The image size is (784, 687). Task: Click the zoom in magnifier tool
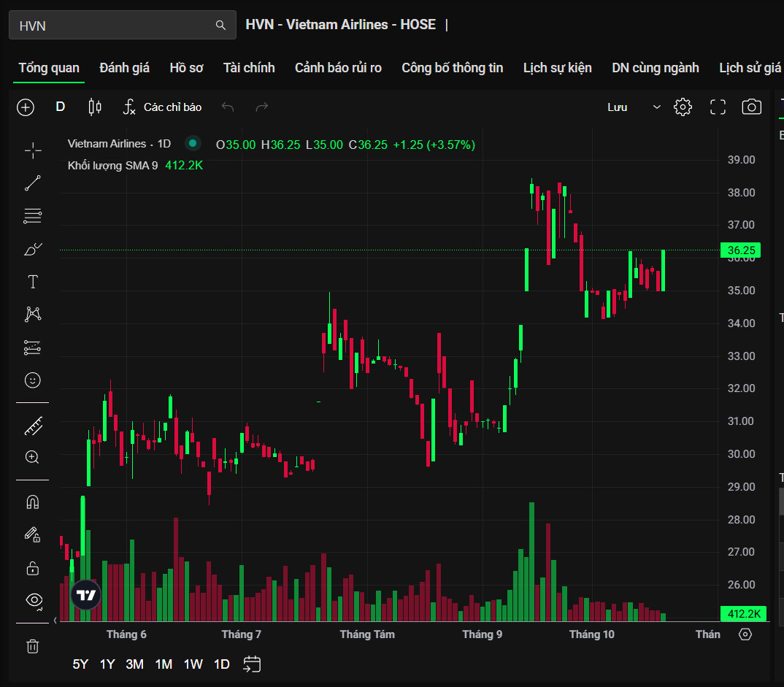click(x=33, y=458)
